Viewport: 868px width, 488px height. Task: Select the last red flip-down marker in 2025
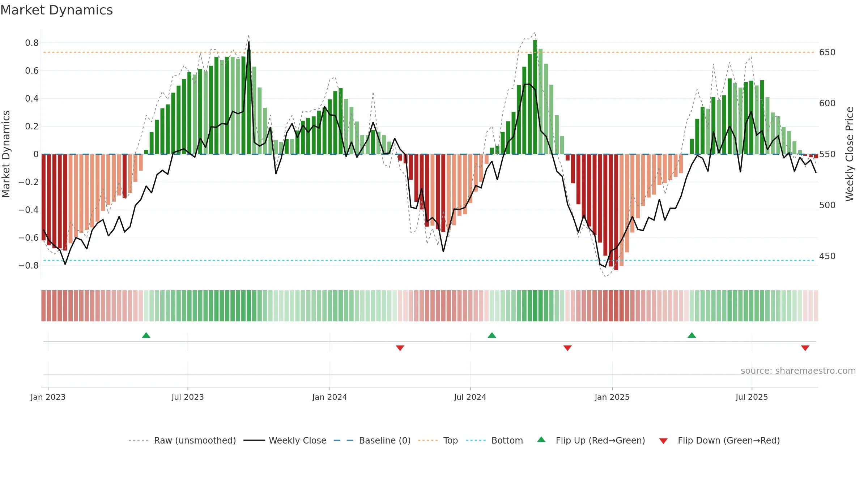[x=805, y=348]
